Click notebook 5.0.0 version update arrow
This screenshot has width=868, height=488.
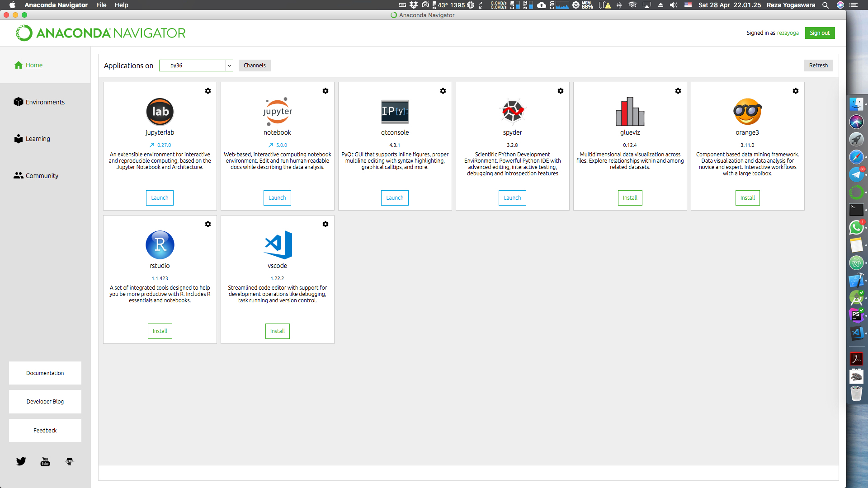click(x=270, y=145)
